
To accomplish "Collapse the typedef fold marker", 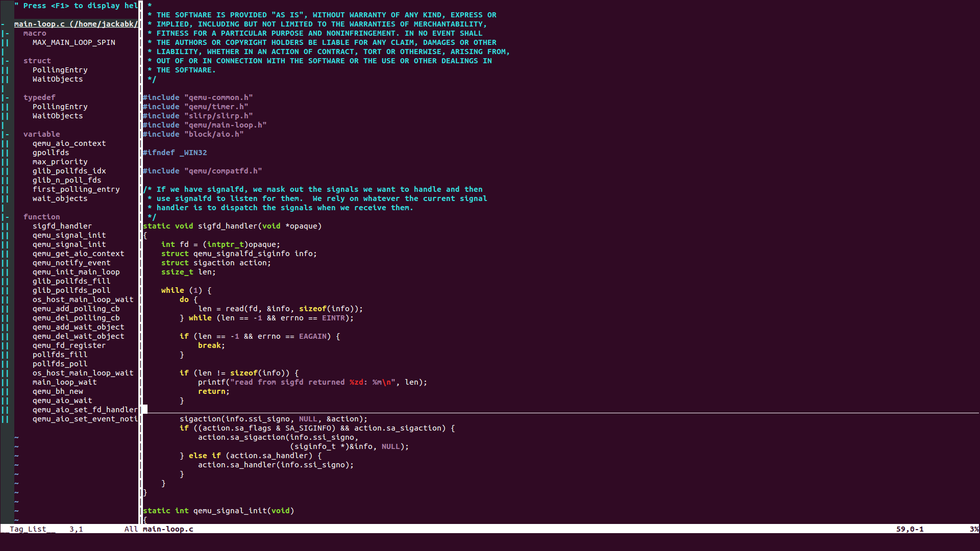I will (x=7, y=97).
